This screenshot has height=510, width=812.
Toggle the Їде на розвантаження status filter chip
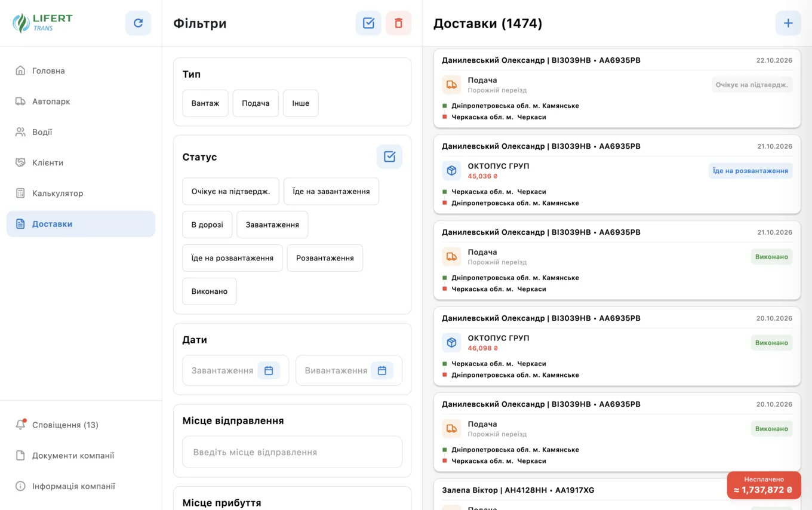click(232, 258)
